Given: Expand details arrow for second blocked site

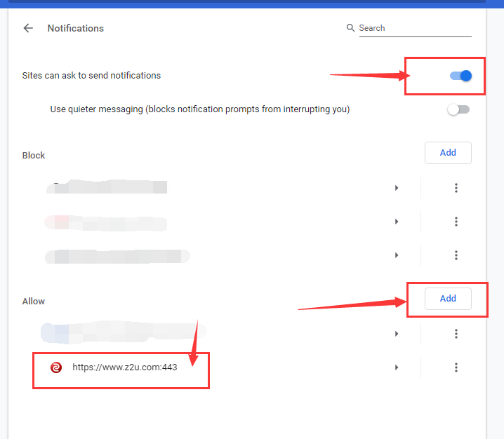Looking at the screenshot, I should pos(397,222).
